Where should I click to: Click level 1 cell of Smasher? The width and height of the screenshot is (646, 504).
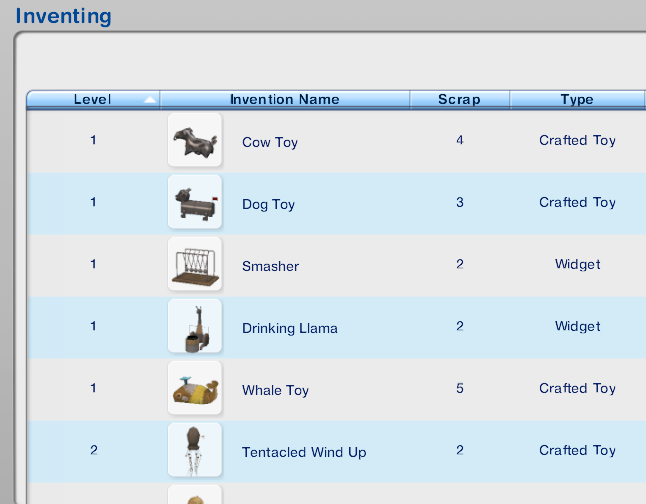tap(94, 264)
